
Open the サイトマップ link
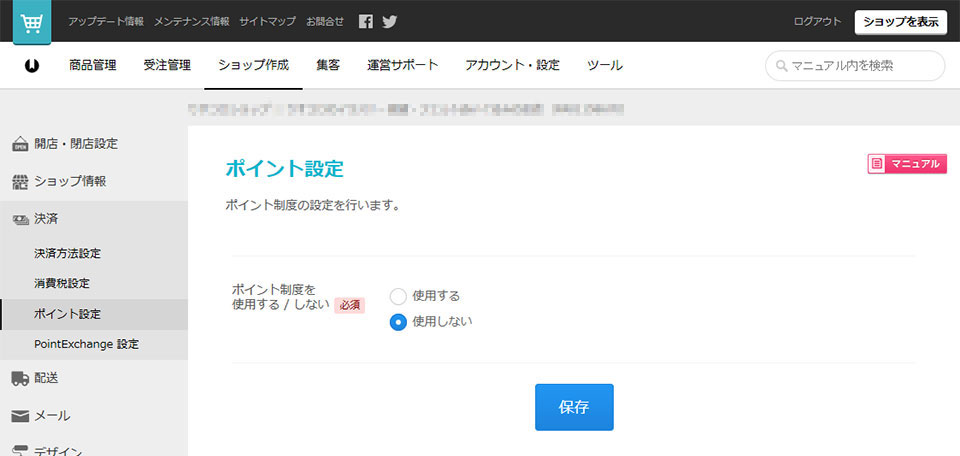tap(268, 21)
